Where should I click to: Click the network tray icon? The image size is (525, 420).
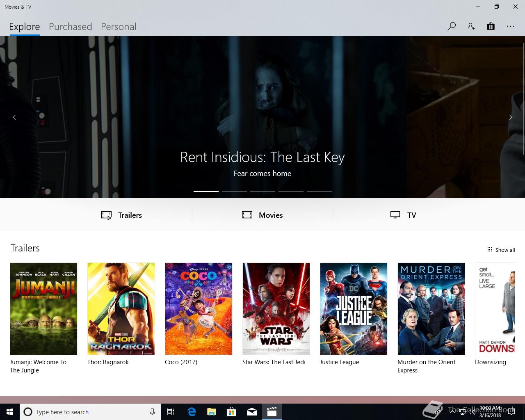tap(462, 412)
